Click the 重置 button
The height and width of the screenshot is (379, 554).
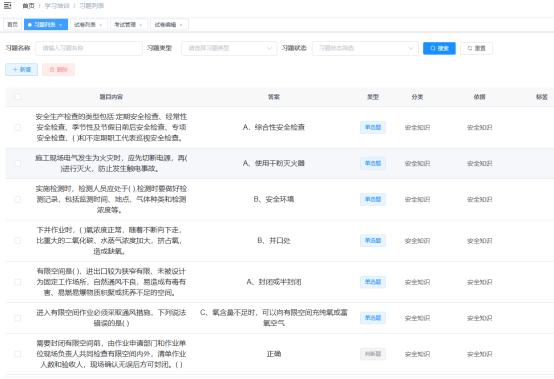click(x=476, y=48)
